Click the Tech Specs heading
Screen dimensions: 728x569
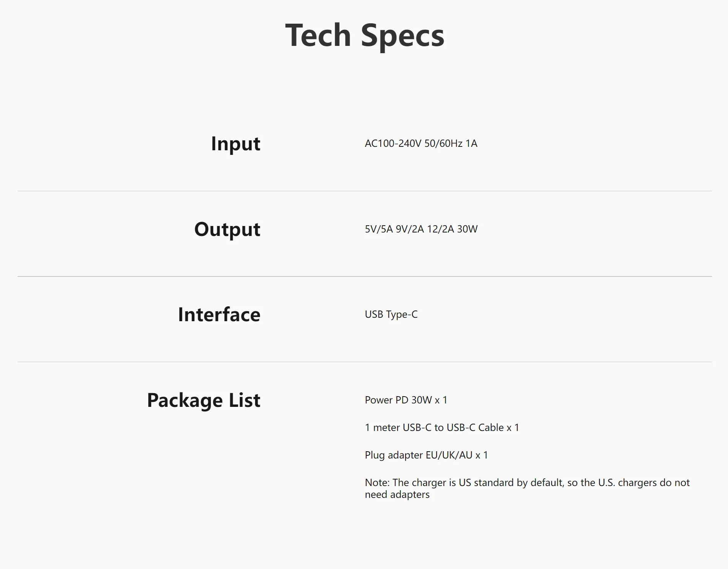pyautogui.click(x=365, y=35)
